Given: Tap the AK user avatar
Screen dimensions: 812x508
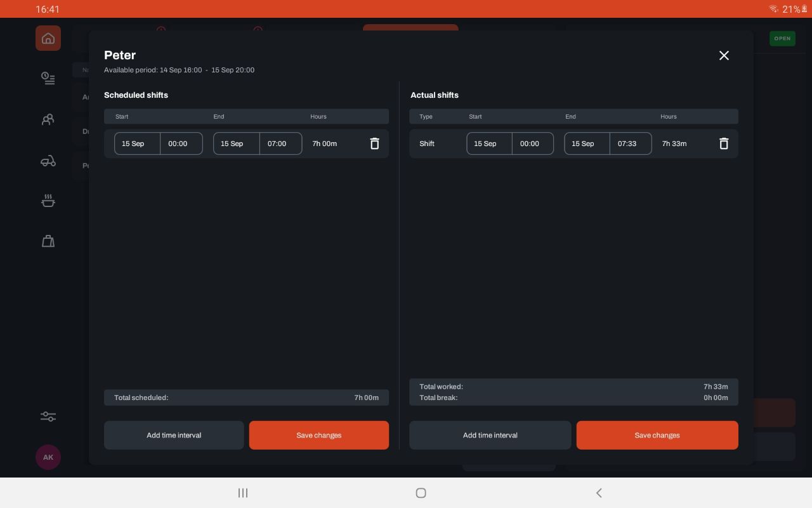Looking at the screenshot, I should [x=48, y=457].
